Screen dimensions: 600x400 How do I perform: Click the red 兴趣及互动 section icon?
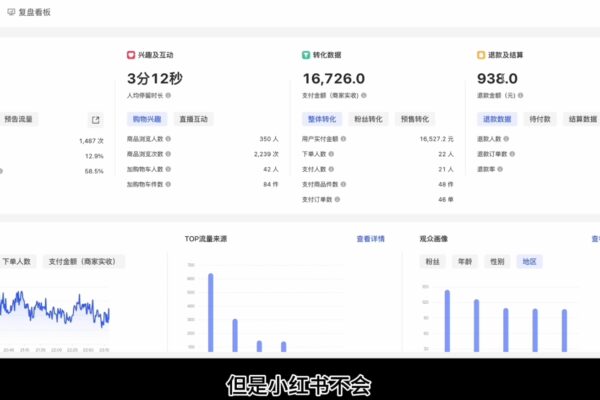click(131, 55)
